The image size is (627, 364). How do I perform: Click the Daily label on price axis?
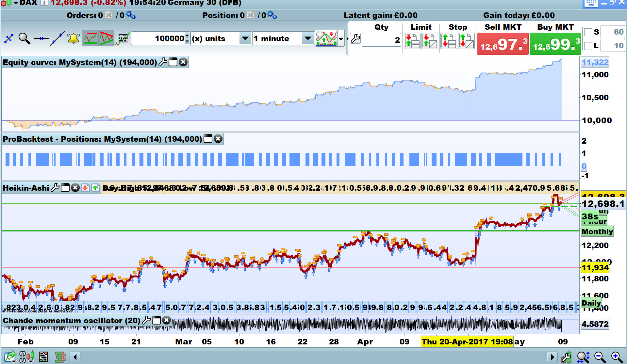click(x=591, y=303)
